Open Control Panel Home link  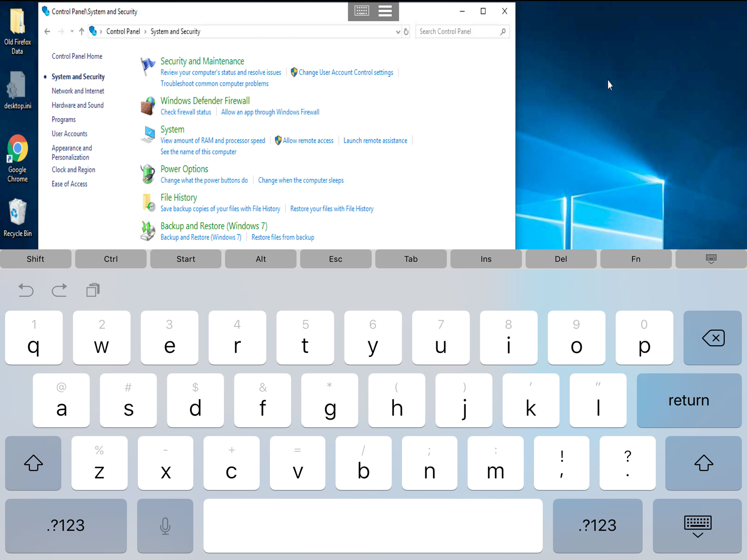coord(77,56)
